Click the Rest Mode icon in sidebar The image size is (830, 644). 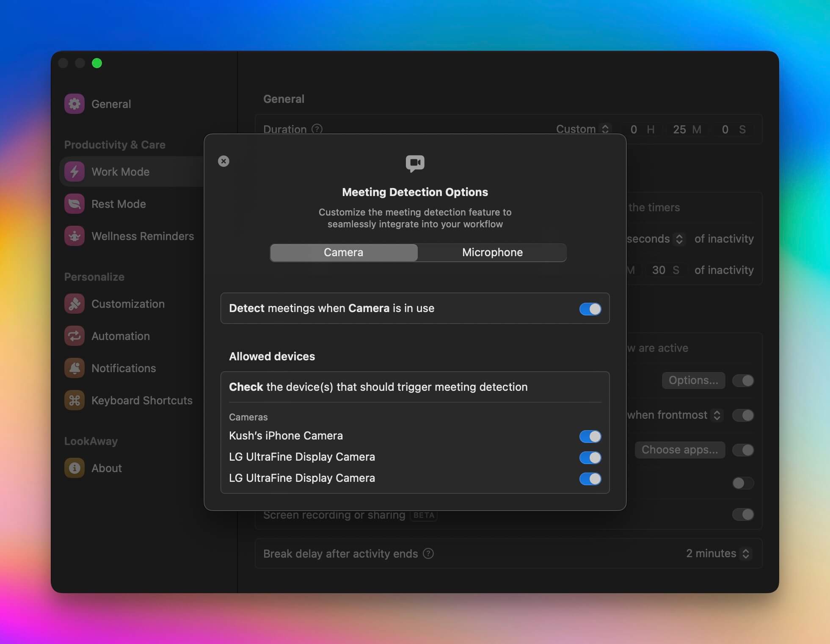76,203
